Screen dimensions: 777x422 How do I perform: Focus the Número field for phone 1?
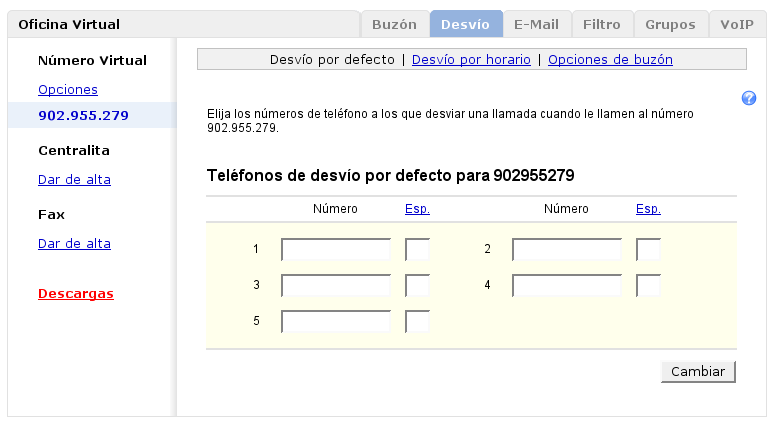click(x=336, y=249)
